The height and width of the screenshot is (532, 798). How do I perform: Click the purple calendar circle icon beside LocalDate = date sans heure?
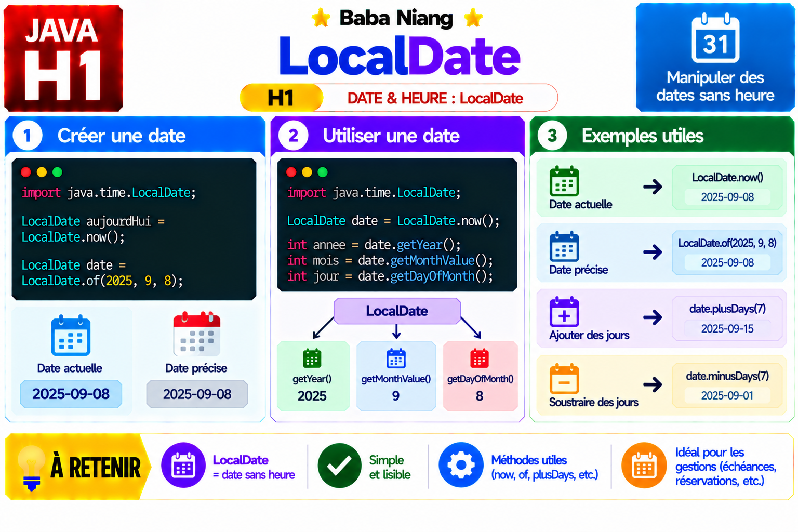pyautogui.click(x=183, y=465)
